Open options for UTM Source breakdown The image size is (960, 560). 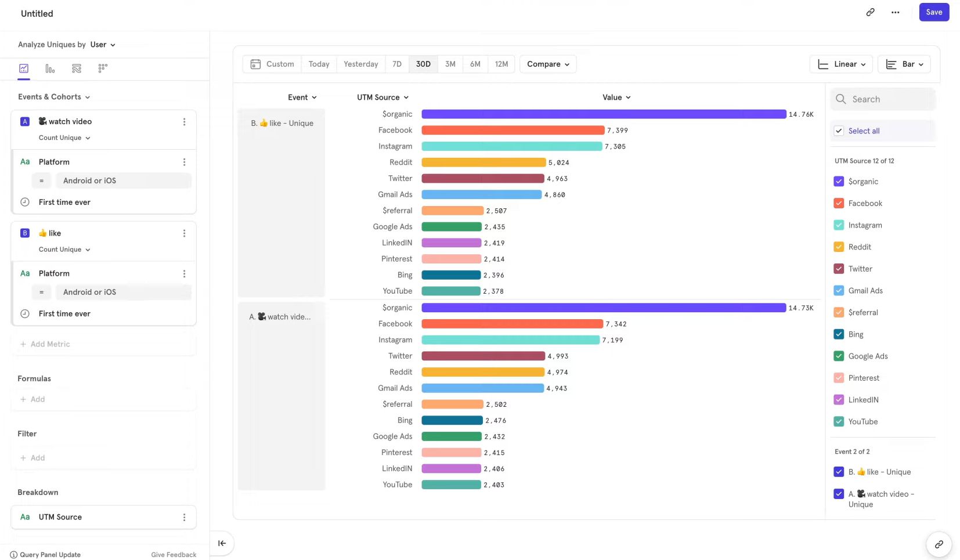184,517
